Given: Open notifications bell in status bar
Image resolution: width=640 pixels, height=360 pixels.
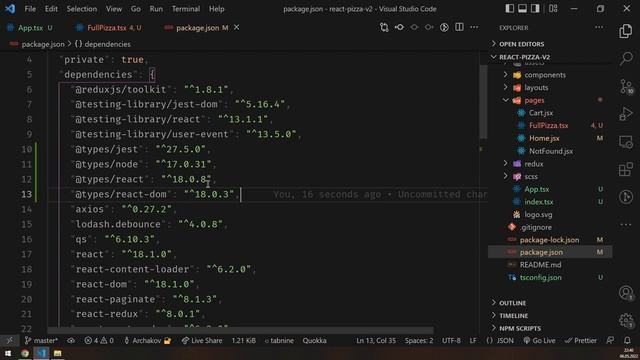Looking at the screenshot, I should point(627,340).
